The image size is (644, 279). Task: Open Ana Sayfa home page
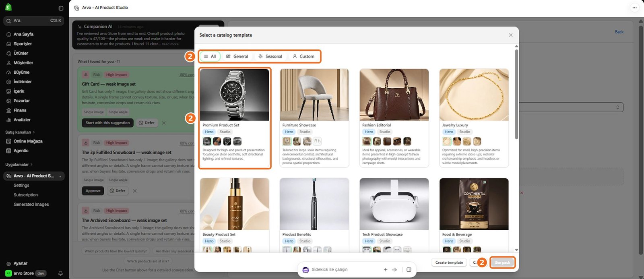(x=23, y=34)
